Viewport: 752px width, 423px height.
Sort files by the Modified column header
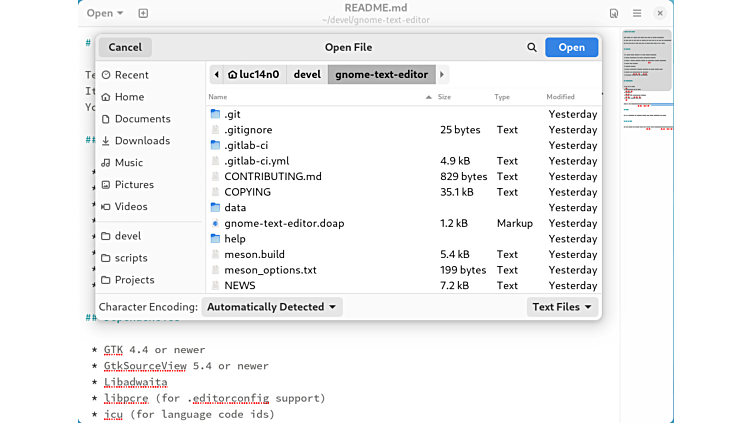[x=560, y=97]
